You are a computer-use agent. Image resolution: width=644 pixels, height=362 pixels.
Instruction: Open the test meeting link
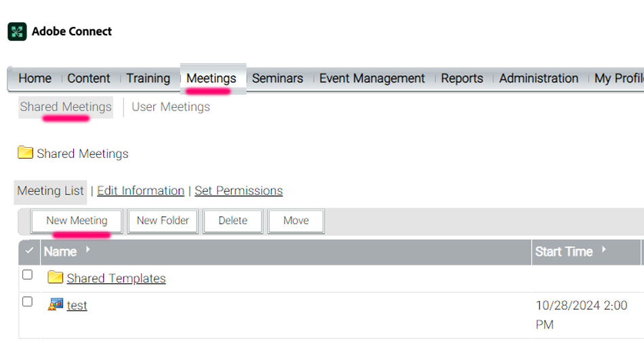pos(77,305)
